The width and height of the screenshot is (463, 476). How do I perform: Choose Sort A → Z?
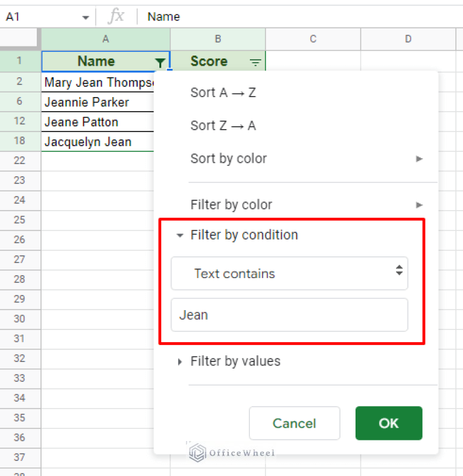tap(223, 92)
